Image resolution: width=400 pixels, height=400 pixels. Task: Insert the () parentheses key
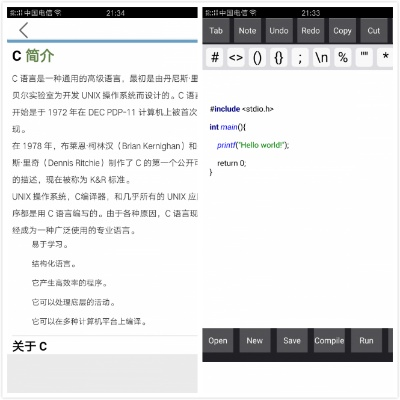[x=257, y=58]
